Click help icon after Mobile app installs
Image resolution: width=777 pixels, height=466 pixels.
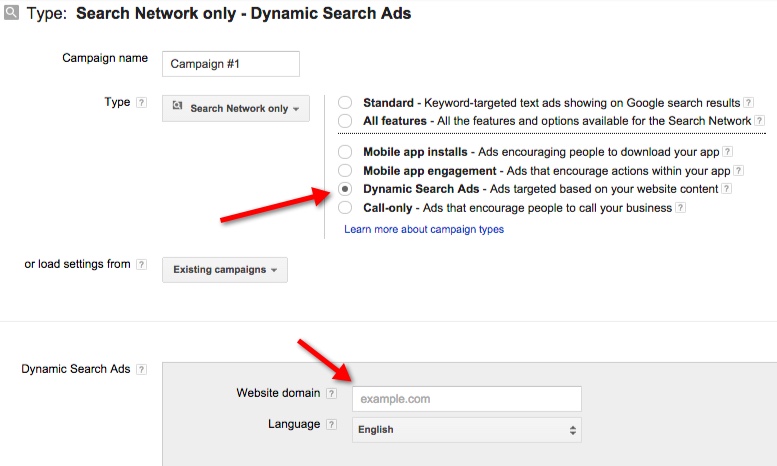click(x=728, y=153)
